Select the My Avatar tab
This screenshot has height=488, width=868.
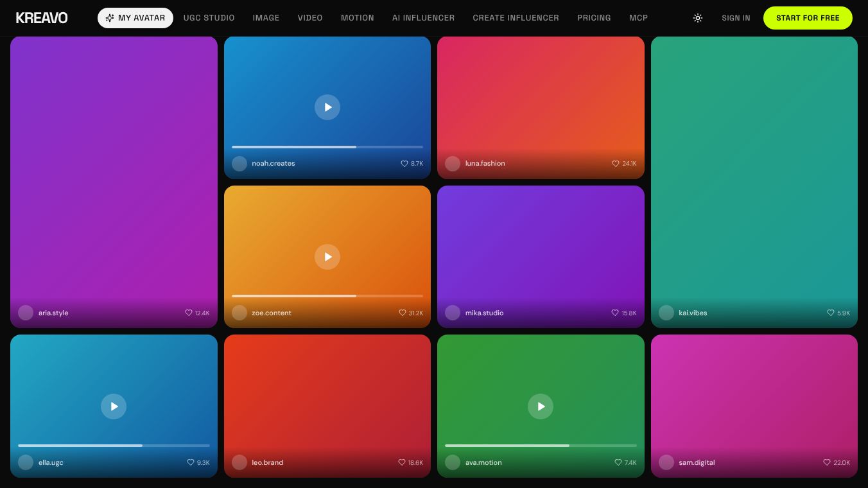click(135, 18)
